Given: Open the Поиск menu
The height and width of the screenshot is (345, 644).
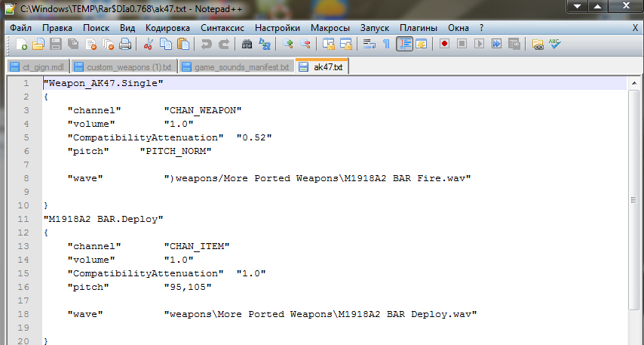Looking at the screenshot, I should 96,28.
